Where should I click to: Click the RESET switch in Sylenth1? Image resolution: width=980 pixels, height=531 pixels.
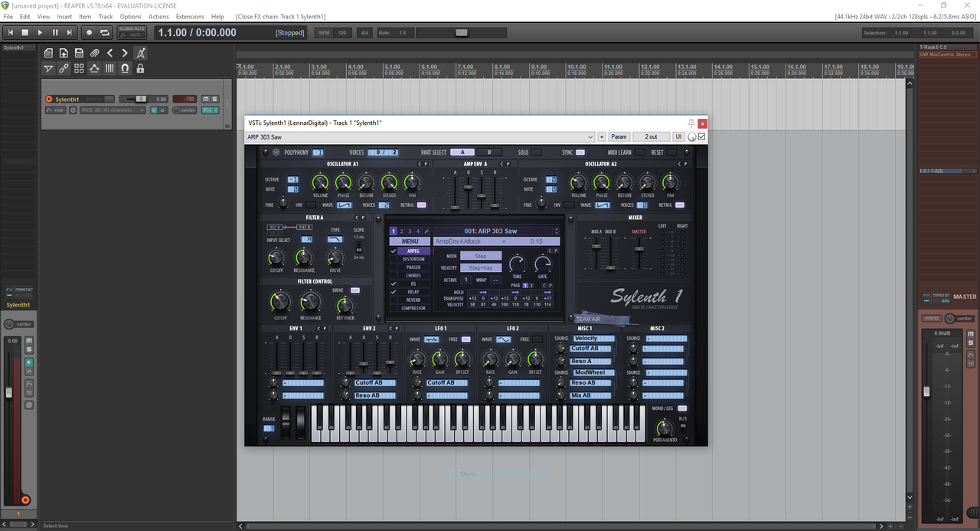(x=671, y=152)
